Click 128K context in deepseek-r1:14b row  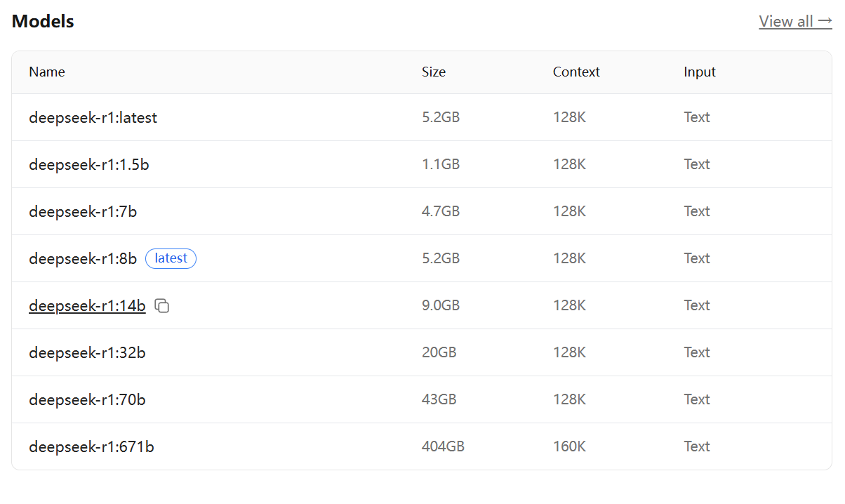tap(569, 305)
